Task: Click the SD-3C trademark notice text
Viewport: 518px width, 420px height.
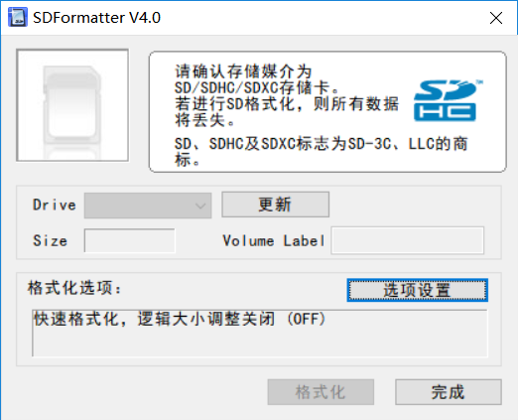Action: [321, 152]
